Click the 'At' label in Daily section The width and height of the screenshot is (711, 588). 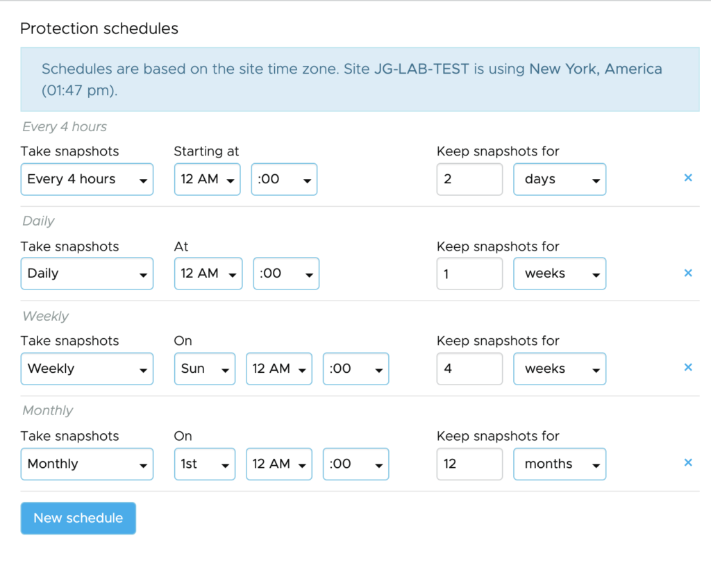pyautogui.click(x=181, y=246)
